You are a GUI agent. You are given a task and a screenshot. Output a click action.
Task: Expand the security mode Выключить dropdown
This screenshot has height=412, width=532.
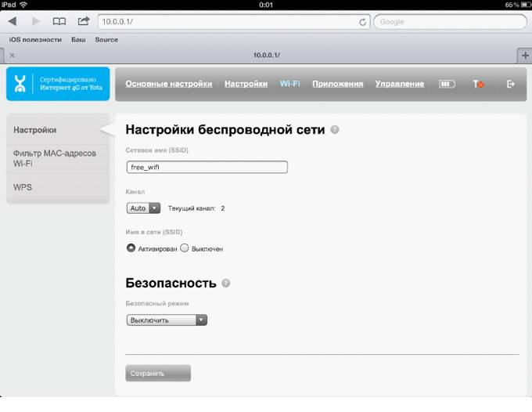coord(167,320)
